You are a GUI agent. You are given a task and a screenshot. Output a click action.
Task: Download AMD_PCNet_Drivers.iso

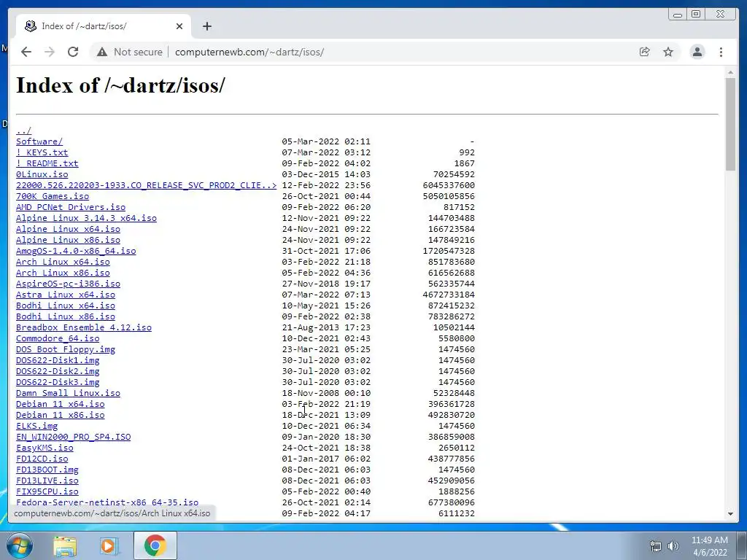(x=71, y=207)
